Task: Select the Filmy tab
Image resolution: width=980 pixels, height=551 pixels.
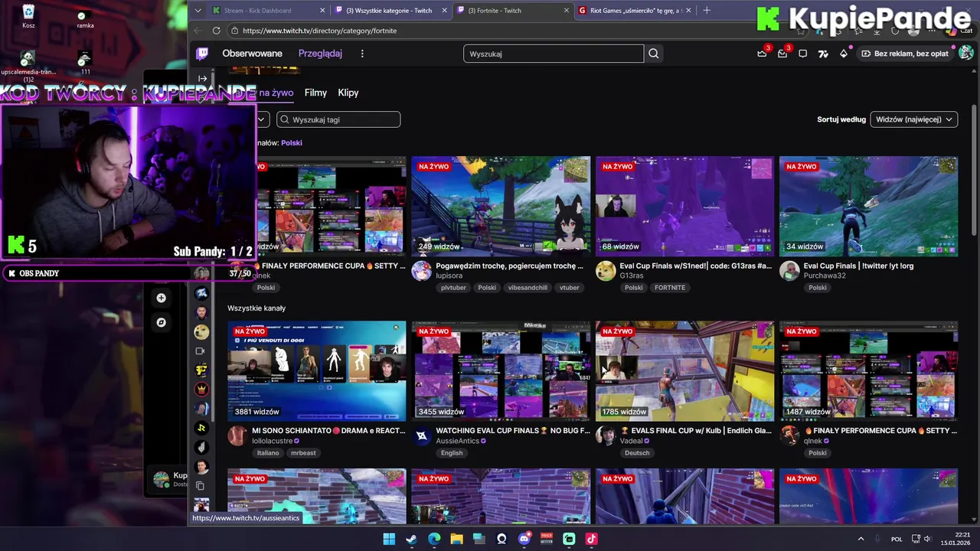Action: coord(315,93)
